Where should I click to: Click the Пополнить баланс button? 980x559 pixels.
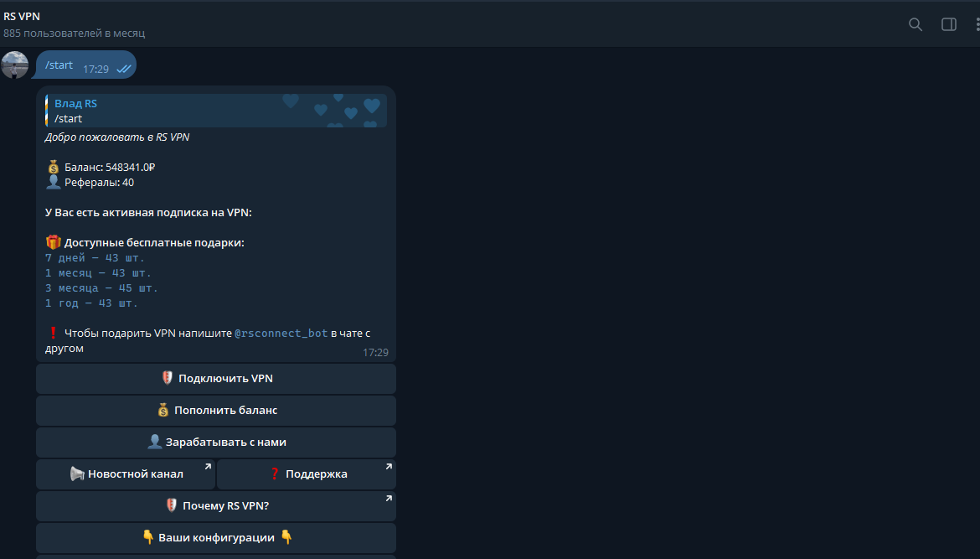pos(215,410)
